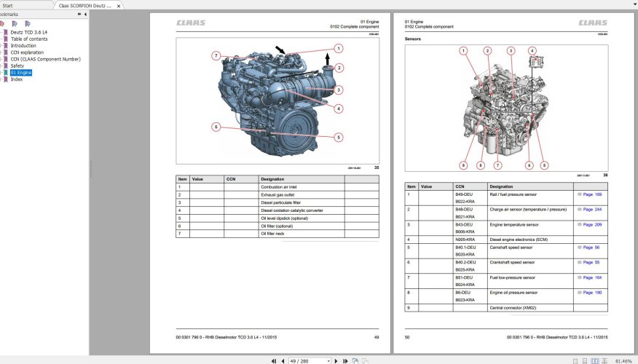Expand the Bookmarks panel with double-arrow icon

coord(79,15)
